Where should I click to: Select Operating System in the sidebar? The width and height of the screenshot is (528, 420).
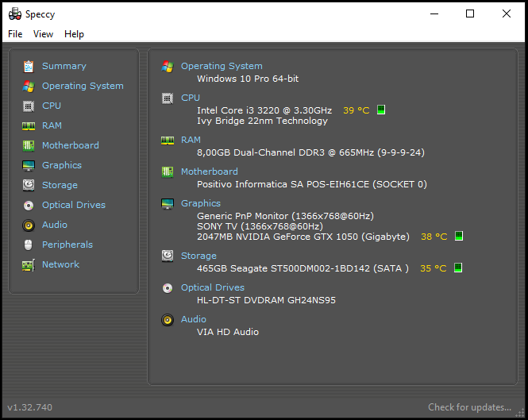click(x=83, y=87)
